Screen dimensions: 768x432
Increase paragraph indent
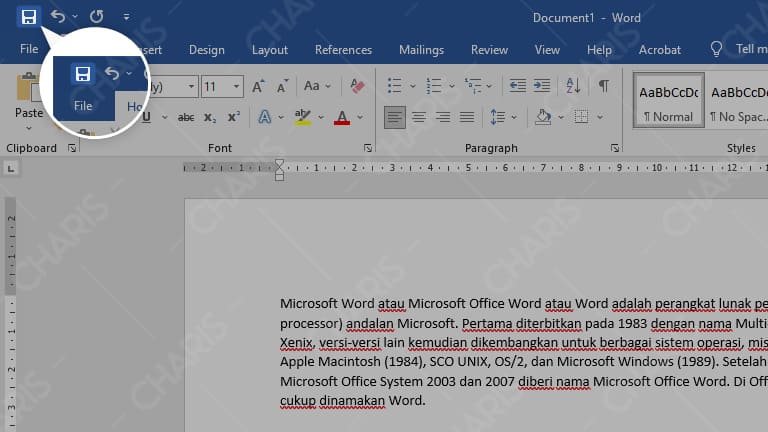tap(542, 86)
